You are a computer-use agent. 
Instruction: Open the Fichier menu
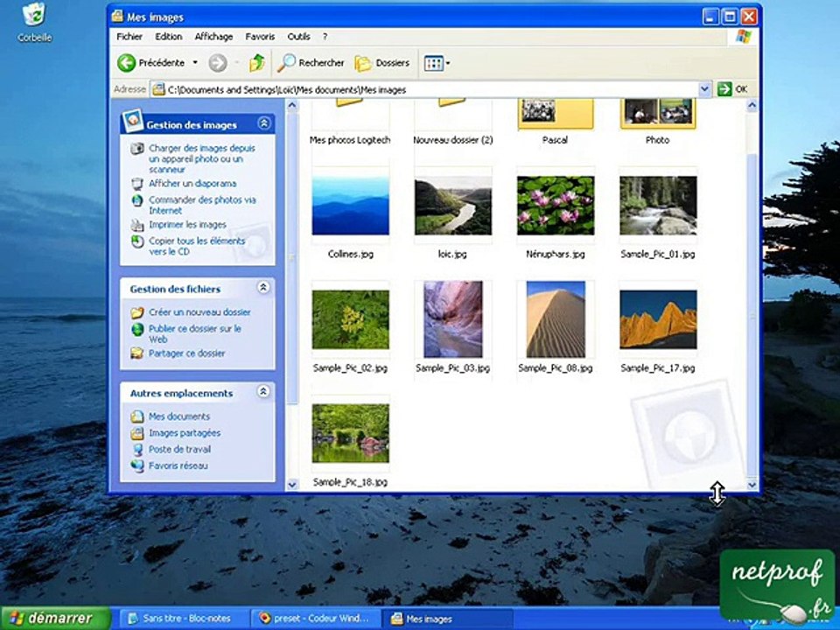click(129, 37)
